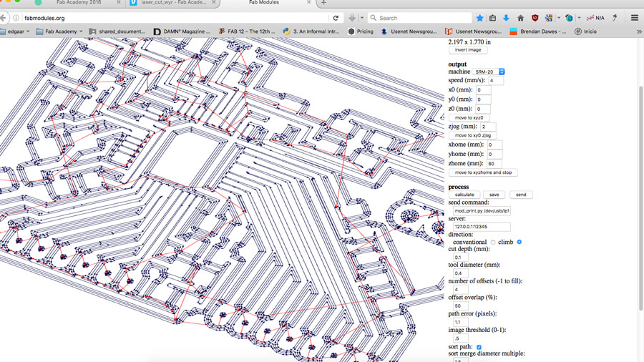Reload the fabmodules.org page
This screenshot has width=644, height=362.
click(336, 18)
